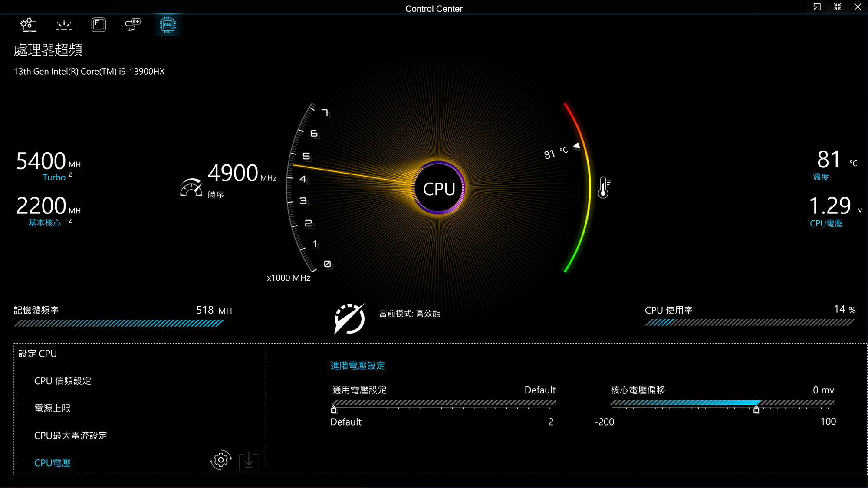
Task: Select the CPU overclocking chip tab
Action: (168, 25)
